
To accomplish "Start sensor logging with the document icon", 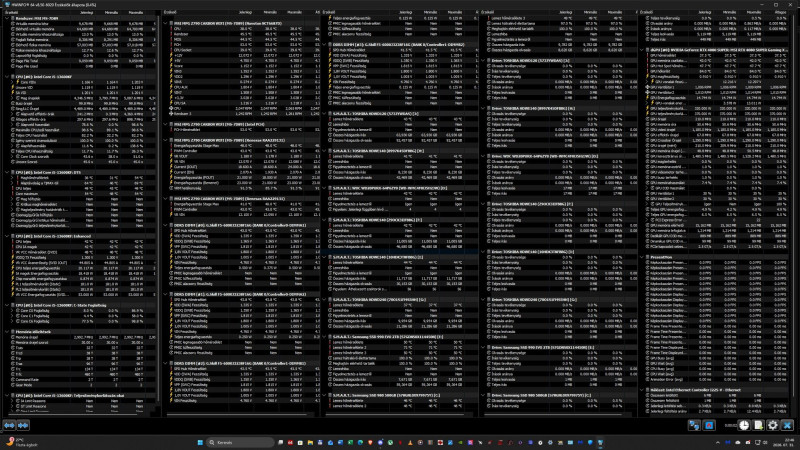I will (759, 425).
